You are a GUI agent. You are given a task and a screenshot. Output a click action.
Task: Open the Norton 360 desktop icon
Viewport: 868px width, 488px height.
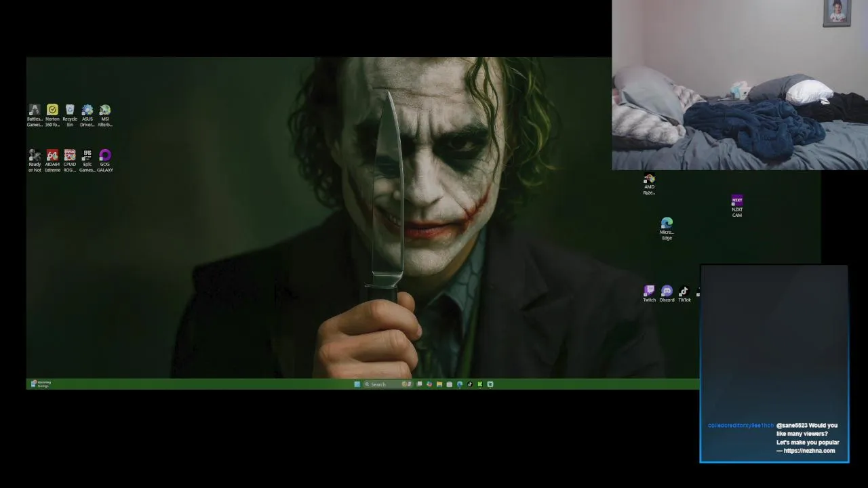click(x=52, y=115)
